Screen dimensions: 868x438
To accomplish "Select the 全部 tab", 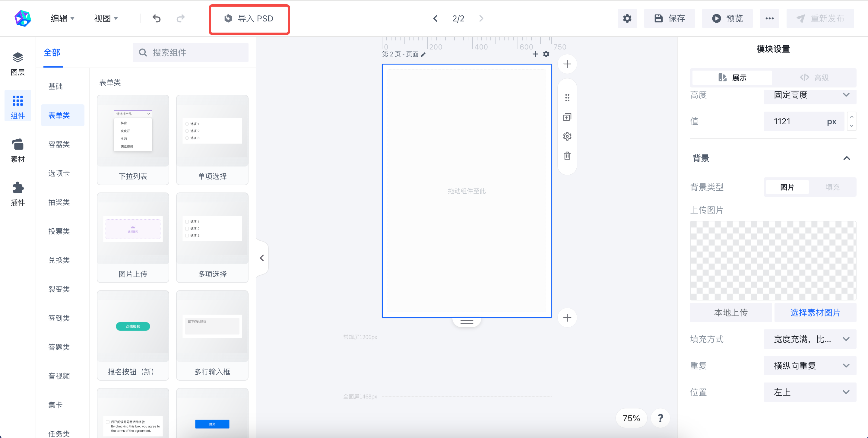I will (52, 53).
